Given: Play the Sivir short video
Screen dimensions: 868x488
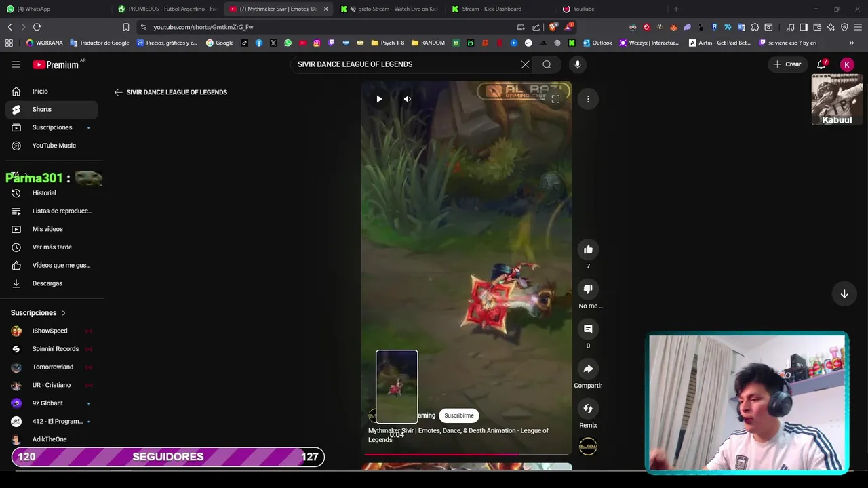Looking at the screenshot, I should tap(379, 99).
